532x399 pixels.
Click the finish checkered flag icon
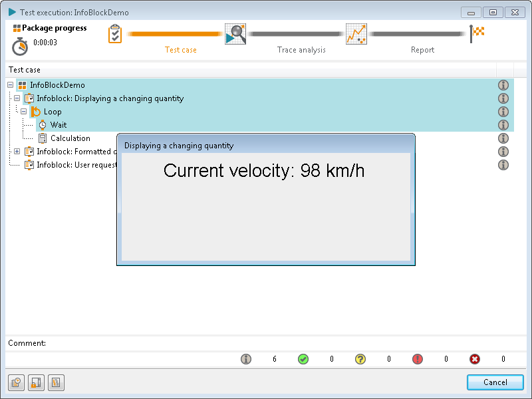(x=477, y=34)
